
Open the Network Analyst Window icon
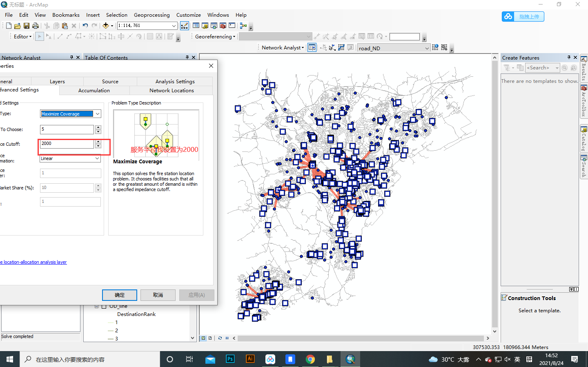click(x=312, y=48)
